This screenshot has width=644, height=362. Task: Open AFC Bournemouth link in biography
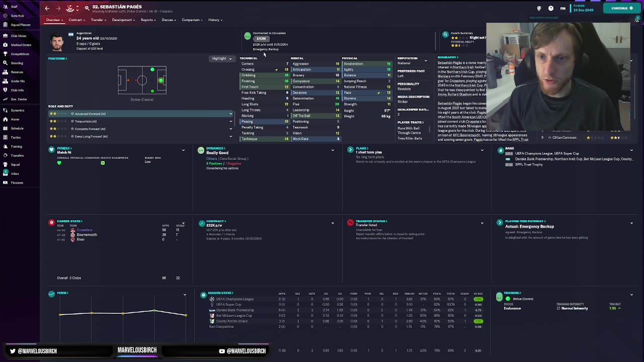(466, 136)
